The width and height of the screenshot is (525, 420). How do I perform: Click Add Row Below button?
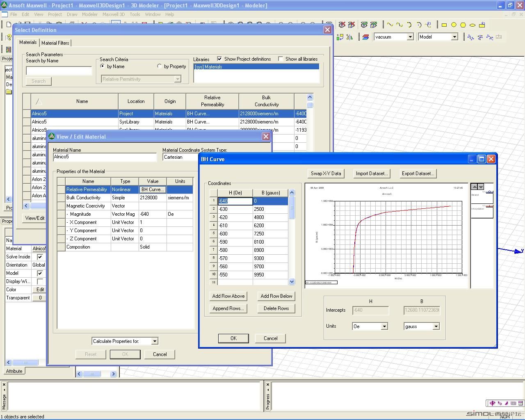point(276,296)
